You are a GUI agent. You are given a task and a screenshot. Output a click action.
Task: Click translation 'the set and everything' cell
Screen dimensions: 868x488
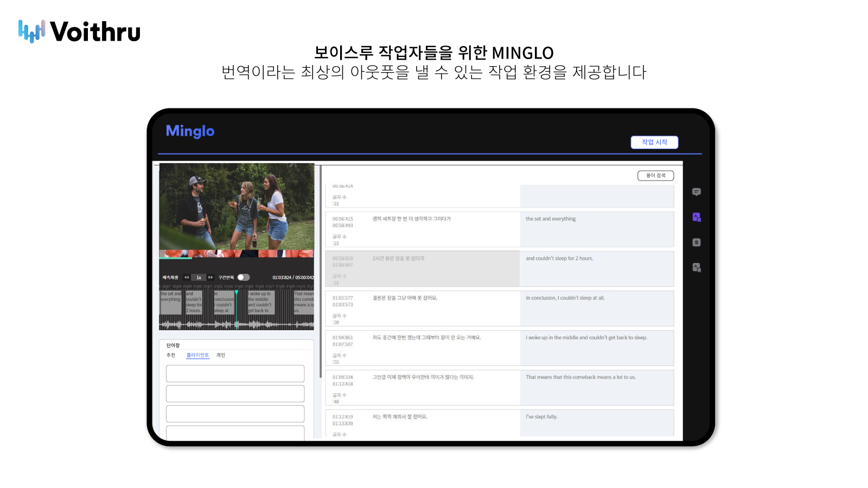(597, 229)
